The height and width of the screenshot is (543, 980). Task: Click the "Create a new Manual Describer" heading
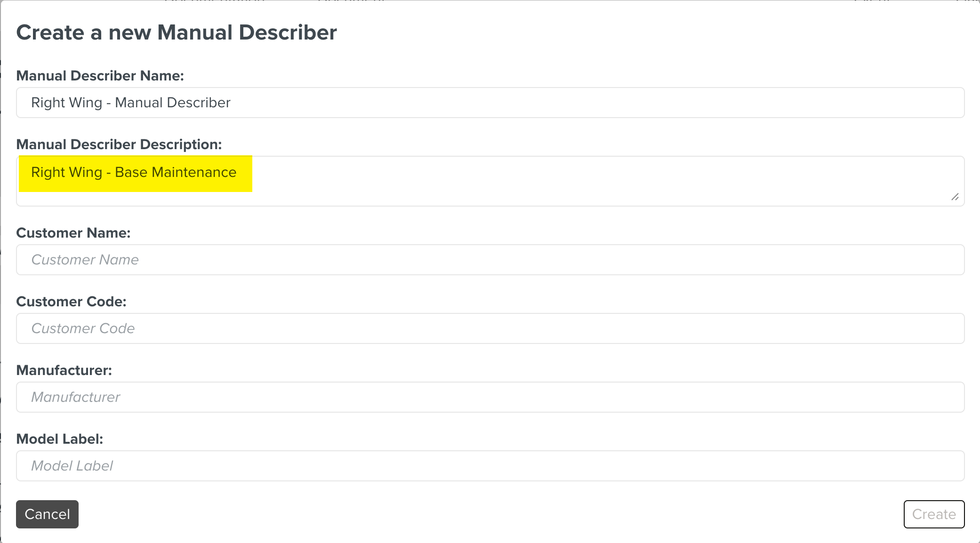pos(177,32)
